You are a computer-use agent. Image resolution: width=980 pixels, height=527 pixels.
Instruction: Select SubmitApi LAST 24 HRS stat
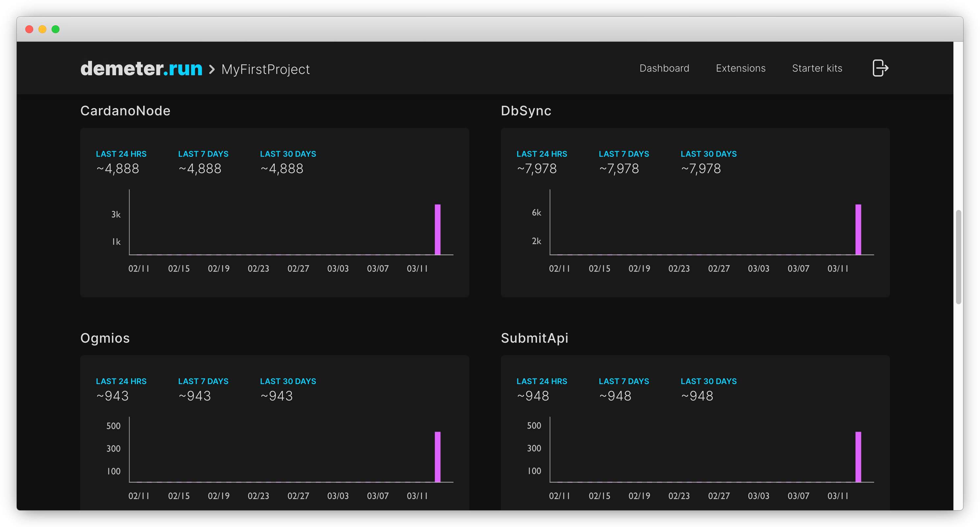coord(542,389)
